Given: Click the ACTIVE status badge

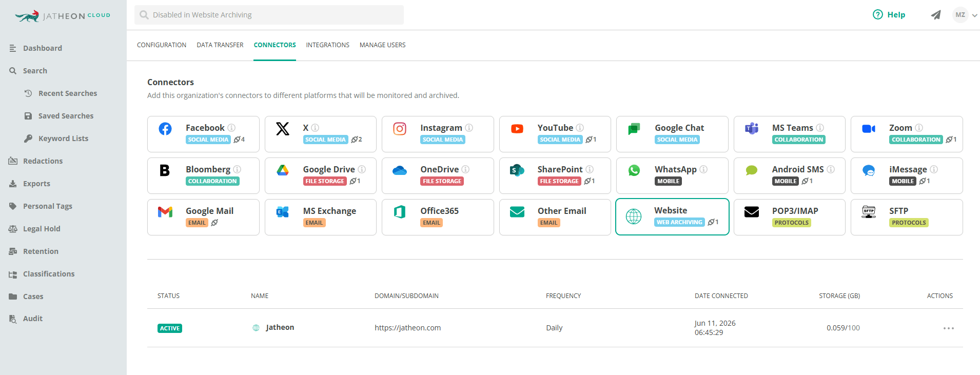Looking at the screenshot, I should click(170, 328).
